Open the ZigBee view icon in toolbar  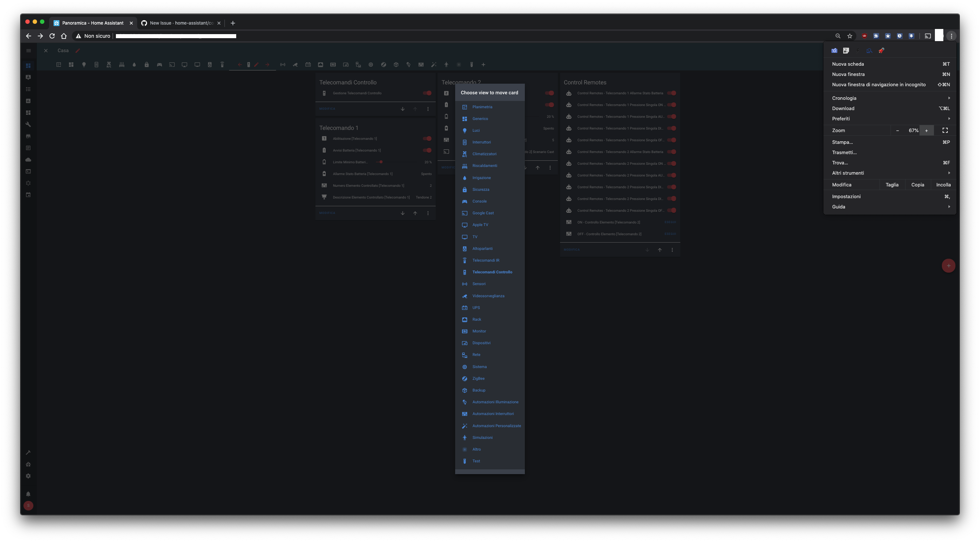pyautogui.click(x=384, y=64)
